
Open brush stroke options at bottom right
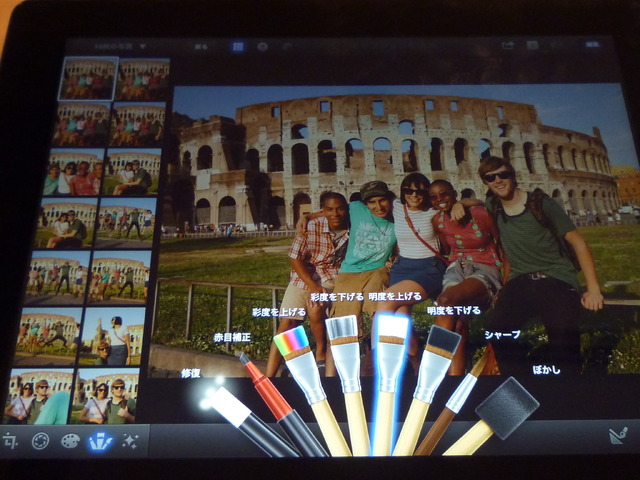pyautogui.click(x=618, y=435)
